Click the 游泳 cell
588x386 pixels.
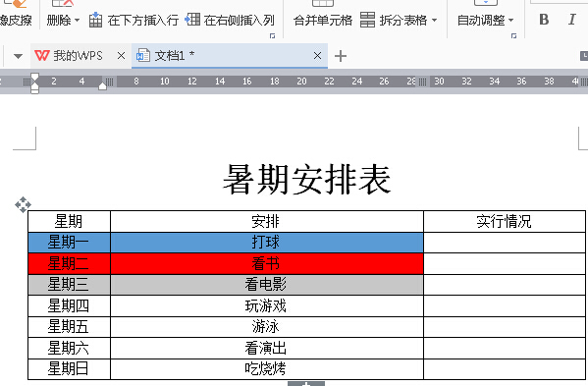(267, 327)
